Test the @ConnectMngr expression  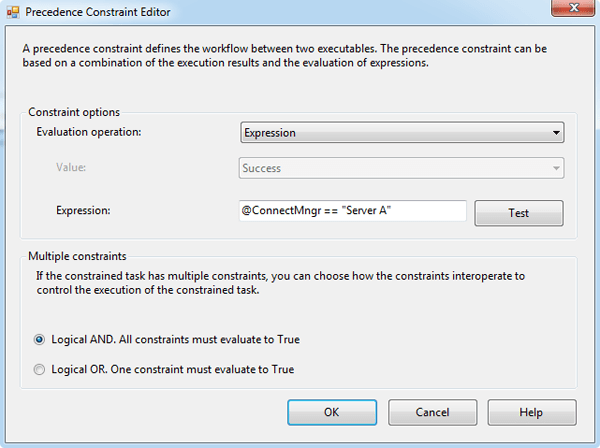(519, 213)
